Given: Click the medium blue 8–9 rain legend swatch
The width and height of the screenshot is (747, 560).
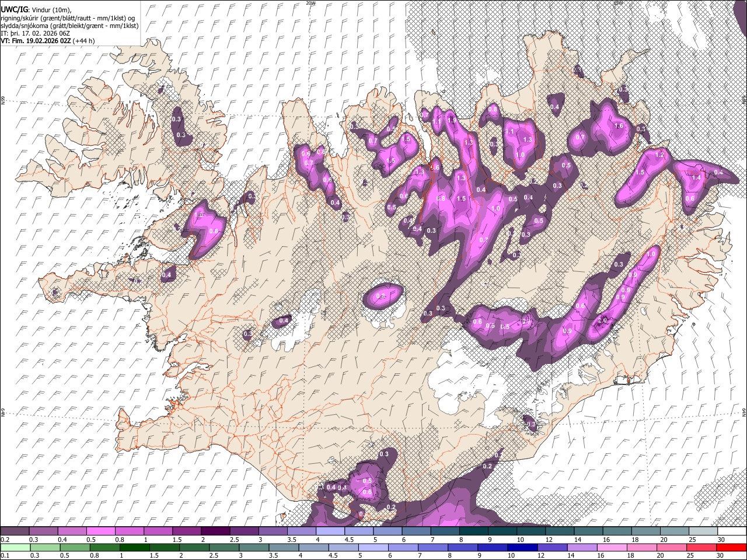Looking at the screenshot, I should (463, 547).
